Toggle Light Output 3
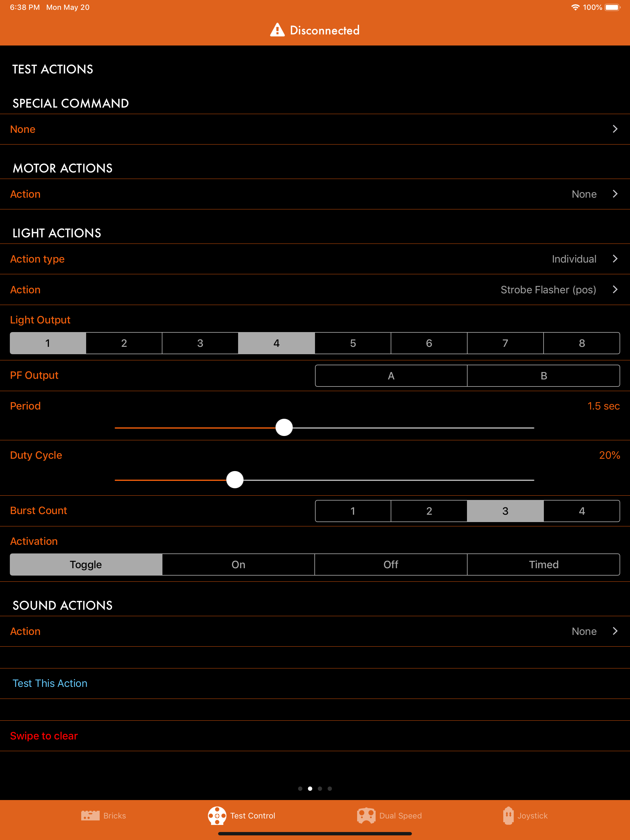 200,343
